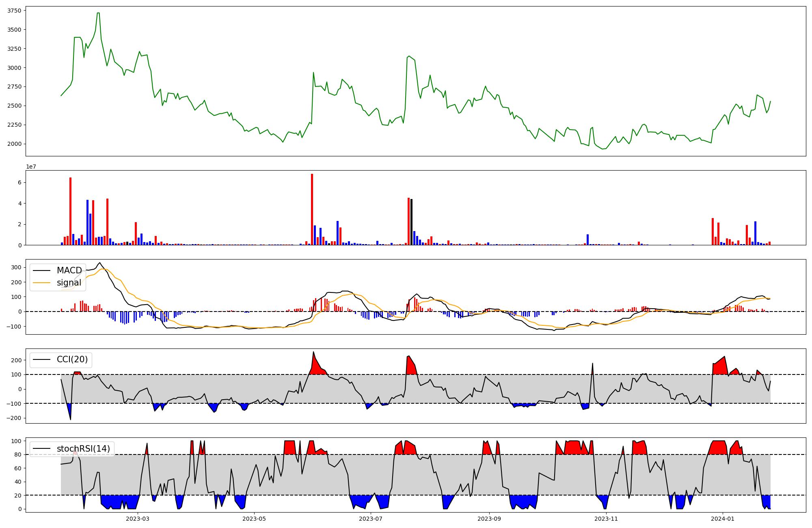
Task: Click the tallest red volume bar
Action: tap(312, 209)
